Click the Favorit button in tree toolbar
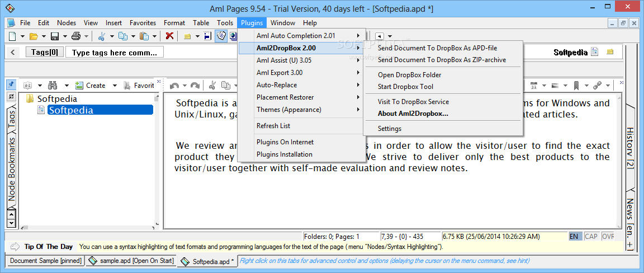Viewport: 644px width, 273px height. (139, 86)
